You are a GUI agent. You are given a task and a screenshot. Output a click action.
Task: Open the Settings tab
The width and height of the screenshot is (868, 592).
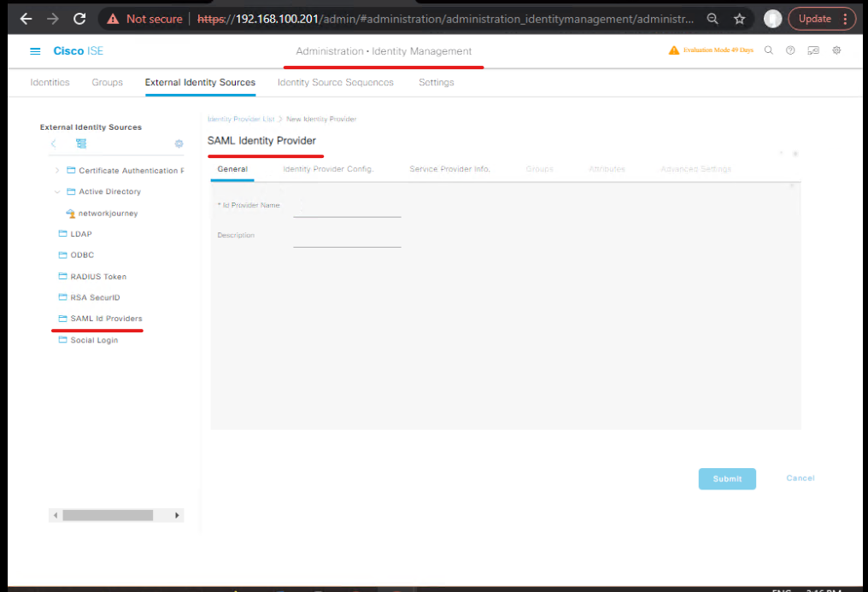[437, 83]
